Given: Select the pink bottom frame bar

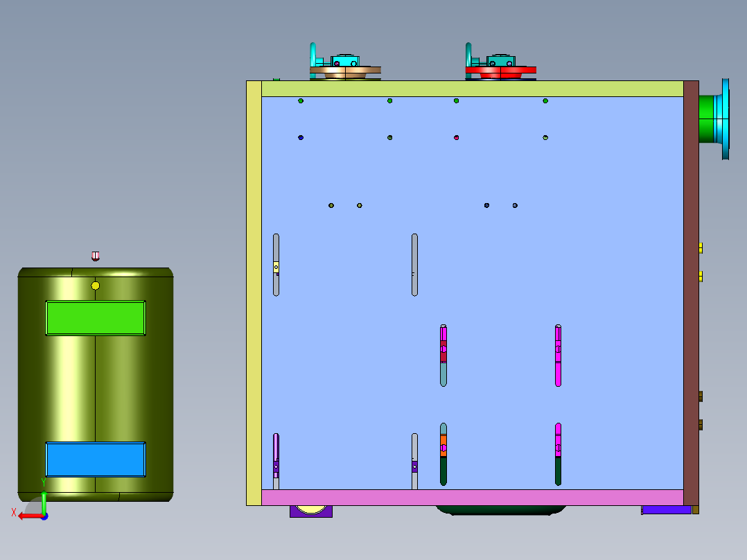Looking at the screenshot, I should (473, 498).
